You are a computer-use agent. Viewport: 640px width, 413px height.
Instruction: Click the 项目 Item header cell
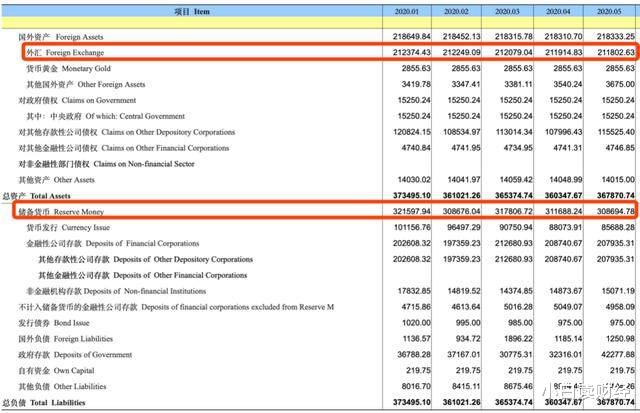192,11
